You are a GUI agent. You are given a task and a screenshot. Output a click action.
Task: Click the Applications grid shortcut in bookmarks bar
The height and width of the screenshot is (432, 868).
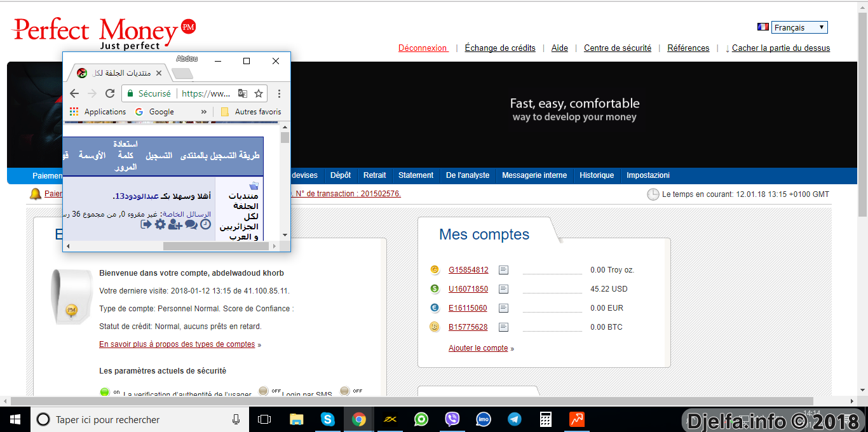(98, 112)
